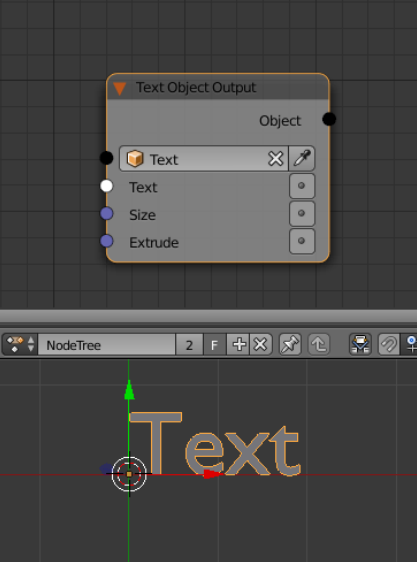Image resolution: width=417 pixels, height=562 pixels.
Task: Open the node tree browse dropdown
Action: tap(20, 345)
